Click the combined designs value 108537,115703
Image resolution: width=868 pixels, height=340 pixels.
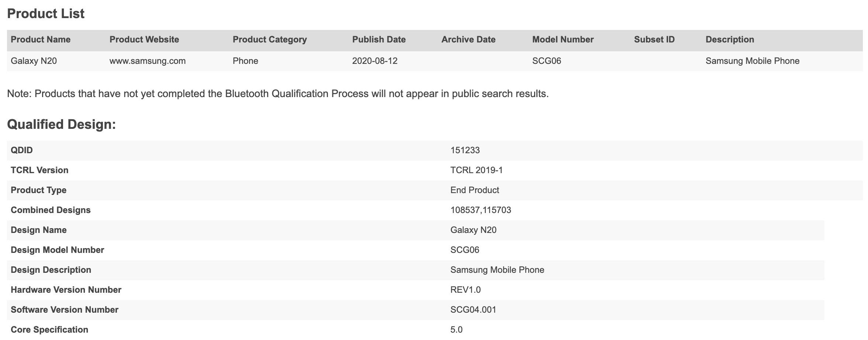[x=481, y=210]
